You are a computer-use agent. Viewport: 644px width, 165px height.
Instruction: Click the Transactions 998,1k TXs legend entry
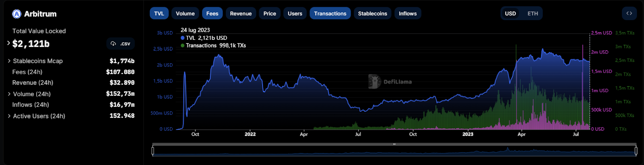(213, 45)
